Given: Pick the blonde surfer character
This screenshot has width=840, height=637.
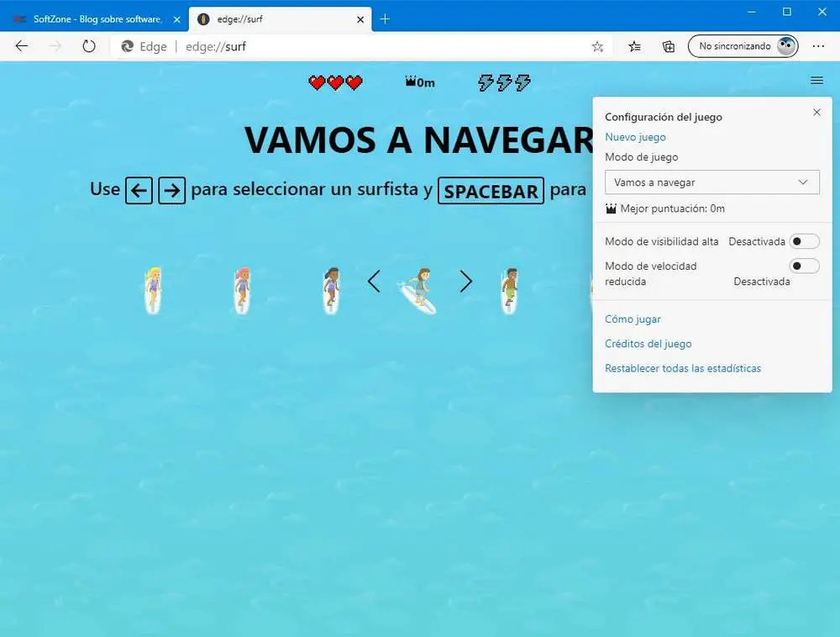Looking at the screenshot, I should click(x=153, y=291).
